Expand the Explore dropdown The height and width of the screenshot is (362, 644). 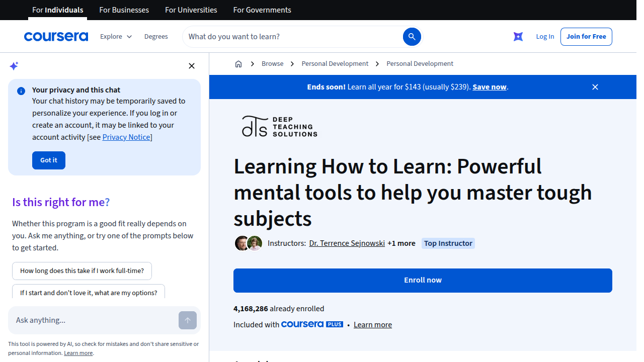pyautogui.click(x=116, y=37)
